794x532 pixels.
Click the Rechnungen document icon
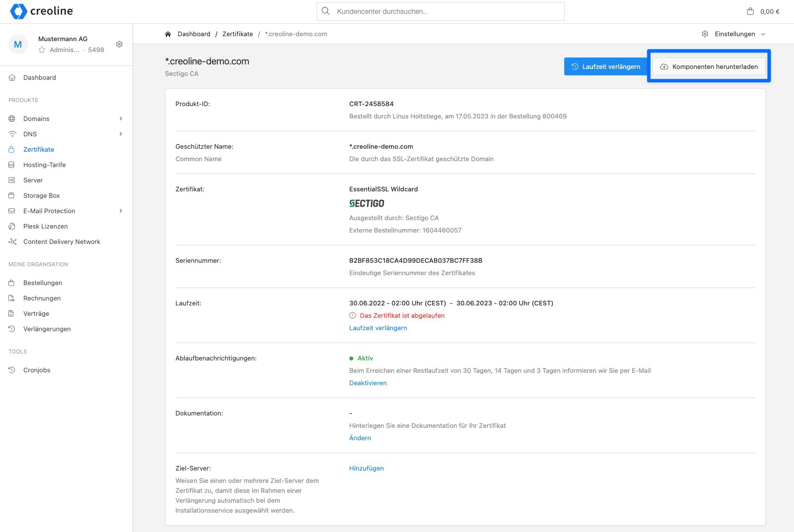(x=12, y=298)
